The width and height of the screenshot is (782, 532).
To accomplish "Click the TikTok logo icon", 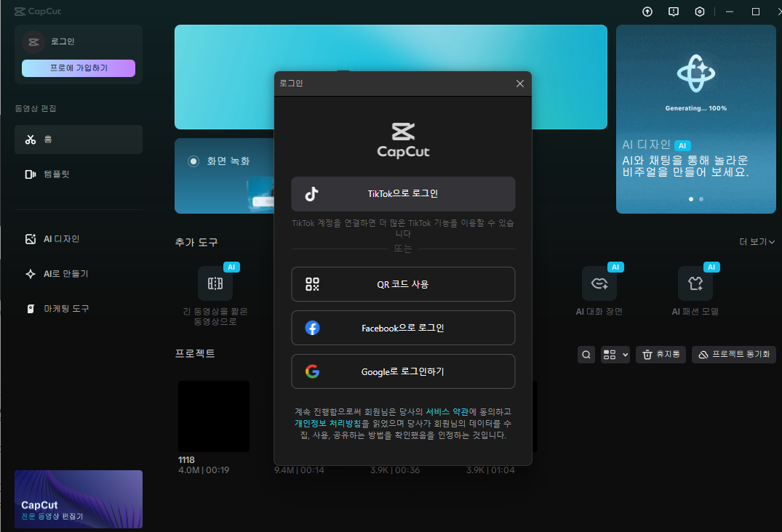I will (x=311, y=194).
